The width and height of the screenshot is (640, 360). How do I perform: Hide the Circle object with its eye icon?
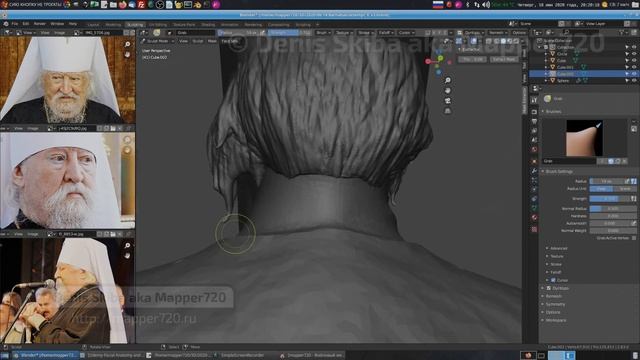click(634, 54)
